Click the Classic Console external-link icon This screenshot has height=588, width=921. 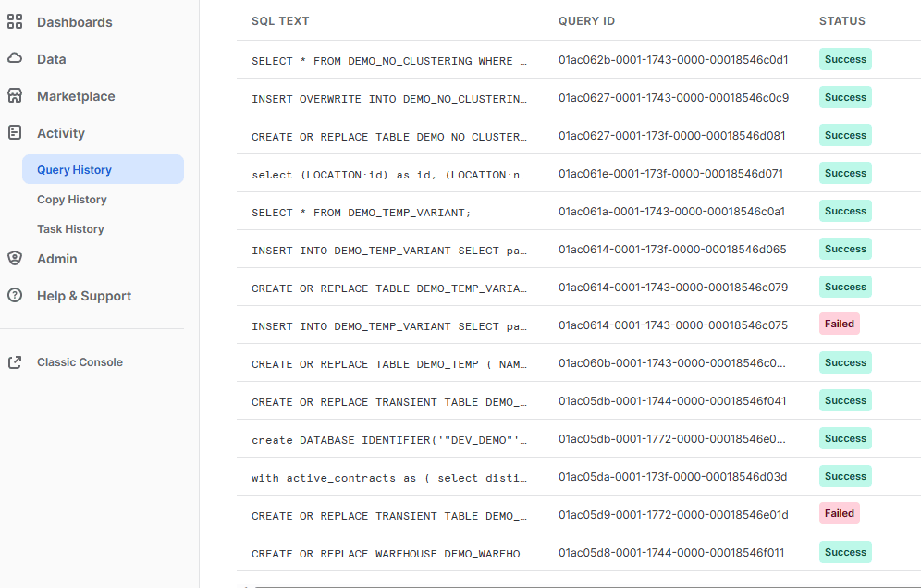pos(15,362)
